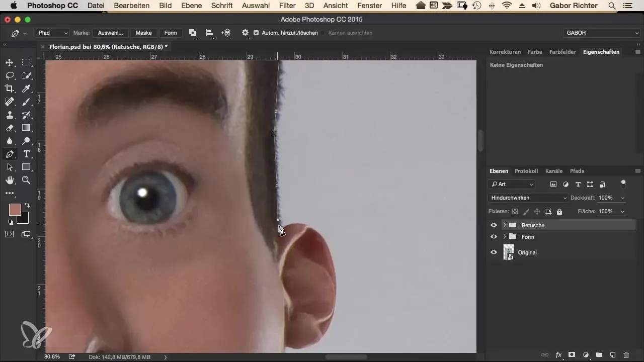Toggle Autom. hinzuf./löschen checkbox
Image resolution: width=644 pixels, height=362 pixels.
pos(256,33)
